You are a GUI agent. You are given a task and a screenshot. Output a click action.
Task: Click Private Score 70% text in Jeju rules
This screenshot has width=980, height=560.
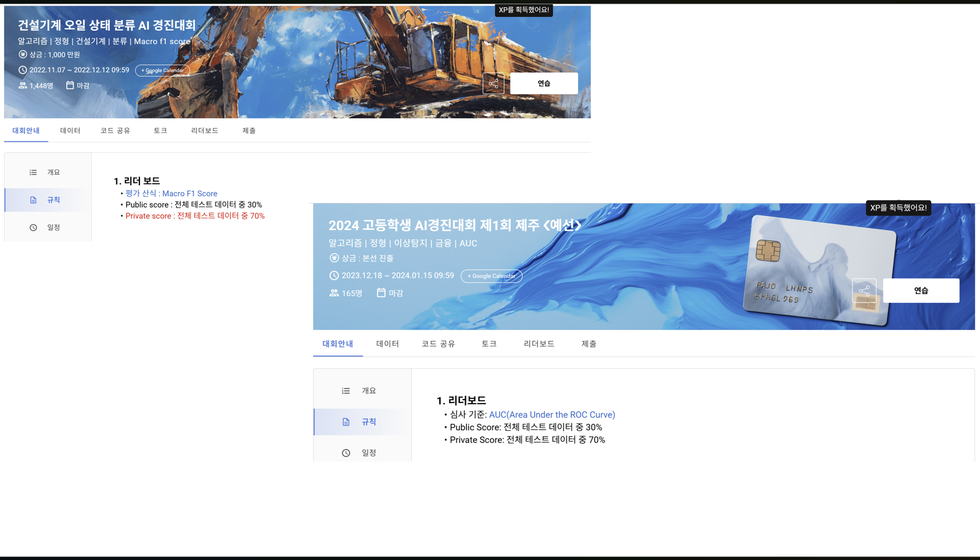point(527,440)
